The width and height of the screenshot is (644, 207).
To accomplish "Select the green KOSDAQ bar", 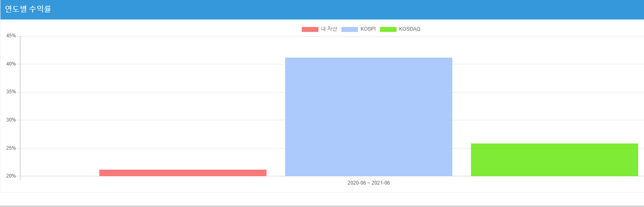I will [x=554, y=160].
